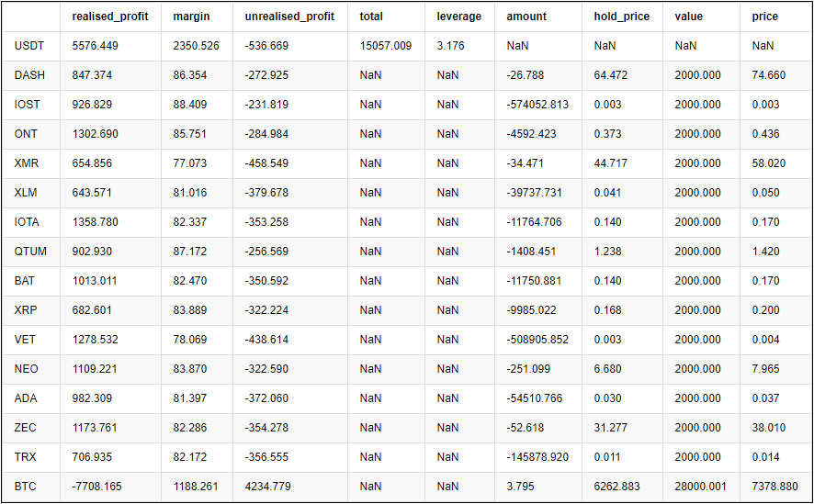Viewport: 814px width, 504px height.
Task: Select the XMR row label
Action: coord(27,163)
